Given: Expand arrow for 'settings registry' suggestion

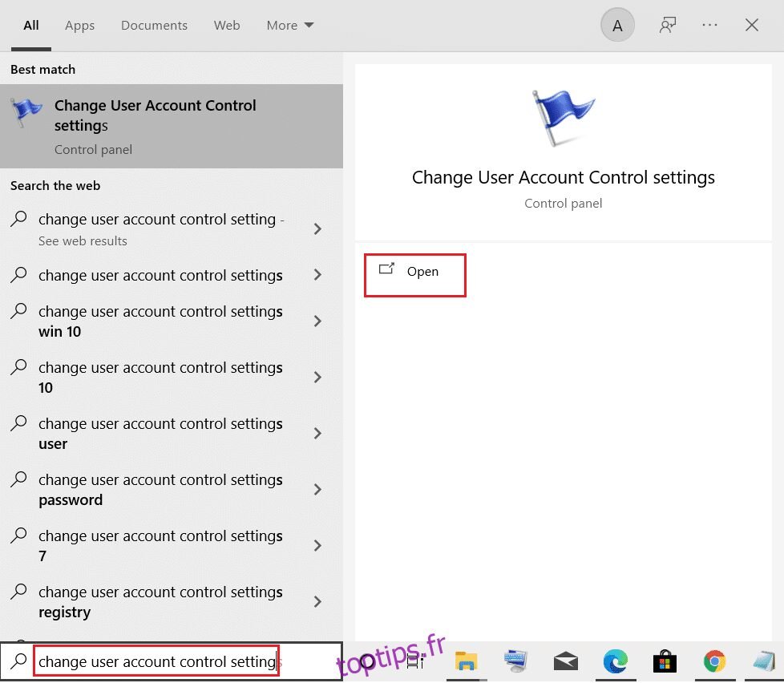Looking at the screenshot, I should click(x=317, y=602).
